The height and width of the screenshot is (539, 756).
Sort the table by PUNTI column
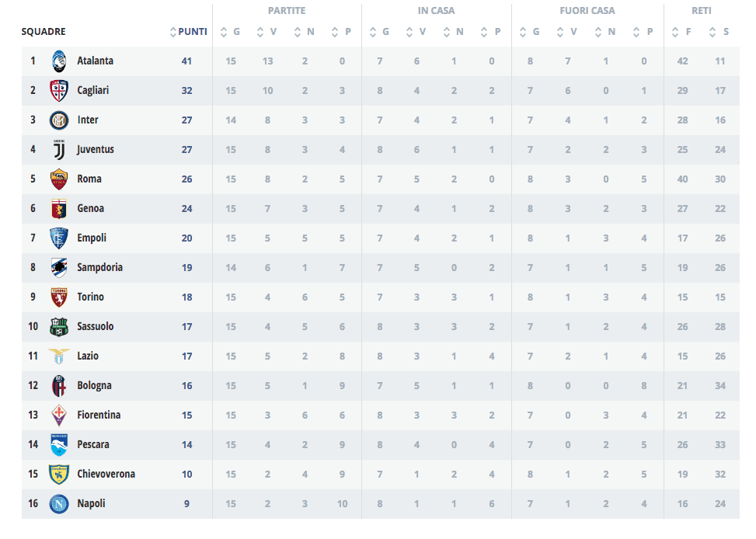pyautogui.click(x=188, y=32)
